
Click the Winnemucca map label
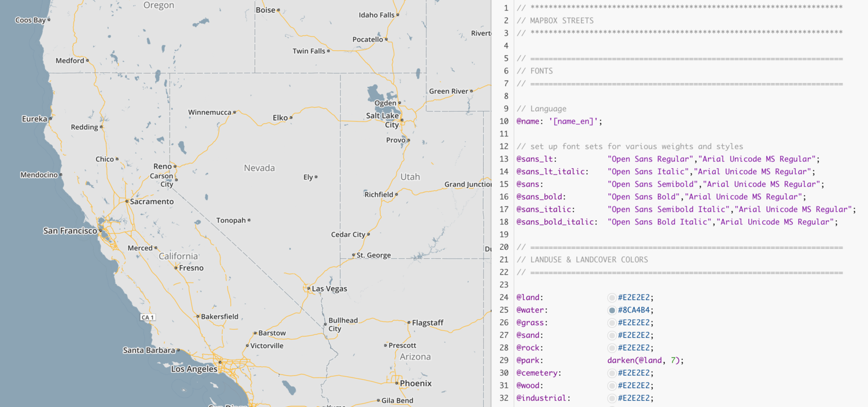point(209,112)
